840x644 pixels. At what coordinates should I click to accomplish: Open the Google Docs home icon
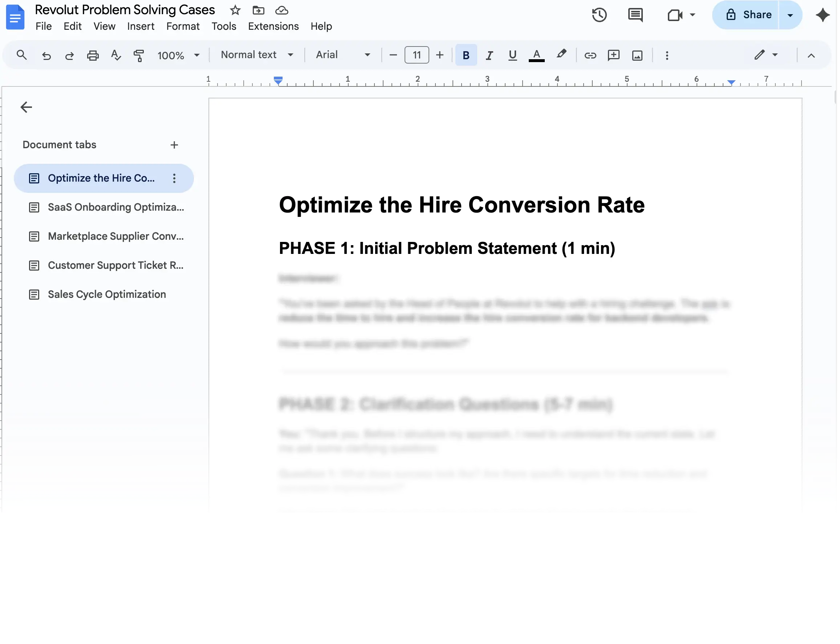coord(15,17)
